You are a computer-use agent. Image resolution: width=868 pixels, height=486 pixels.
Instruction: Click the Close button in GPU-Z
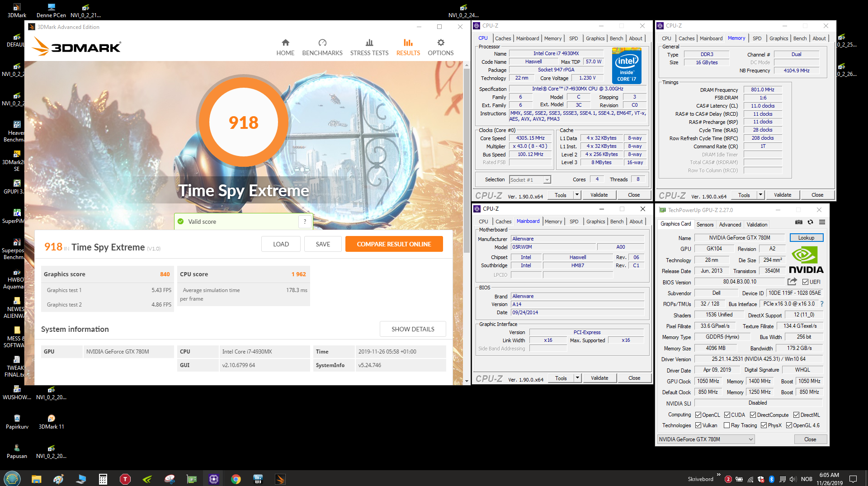(x=810, y=439)
